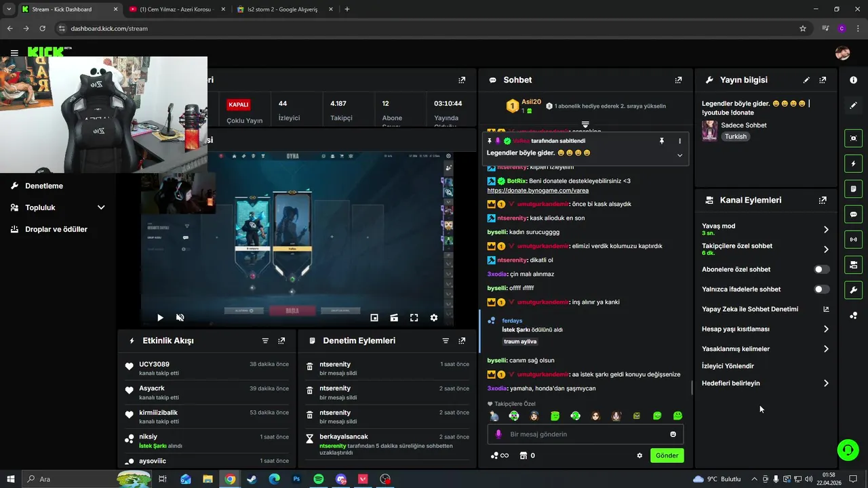Open Photoshop from the taskbar

(296, 479)
